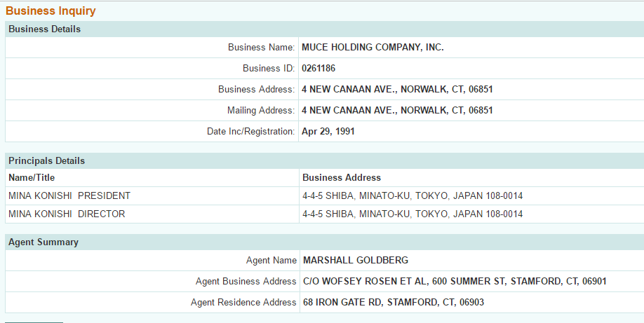
Task: Select the Business Details section header
Action: click(44, 29)
